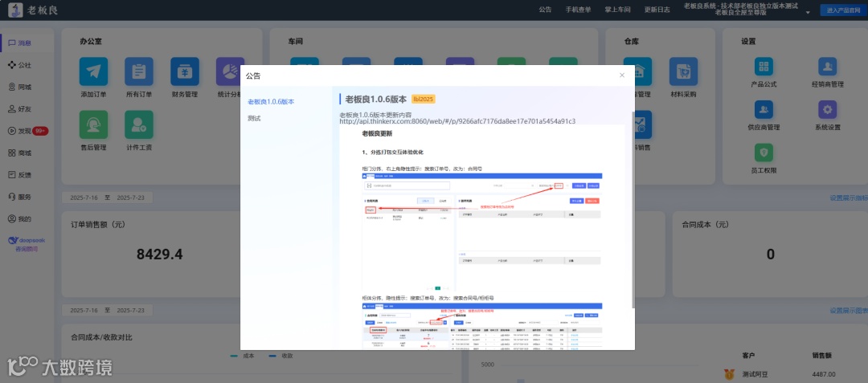
Task: Expand the system version dropdown arrow
Action: (x=808, y=12)
